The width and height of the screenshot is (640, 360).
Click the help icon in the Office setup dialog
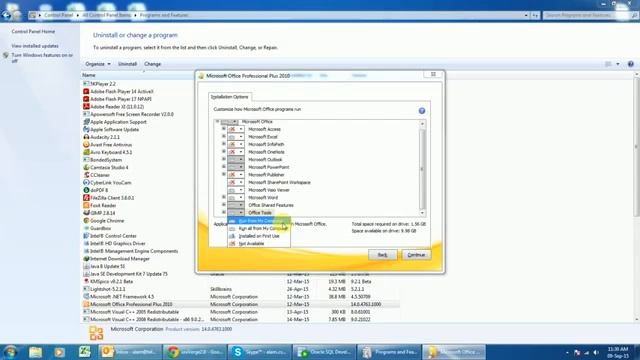[x=422, y=111]
